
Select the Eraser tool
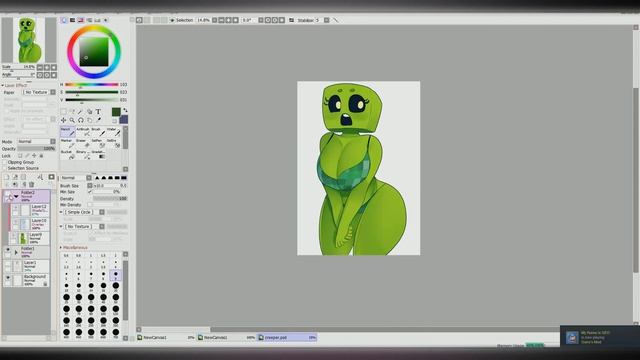[83, 143]
